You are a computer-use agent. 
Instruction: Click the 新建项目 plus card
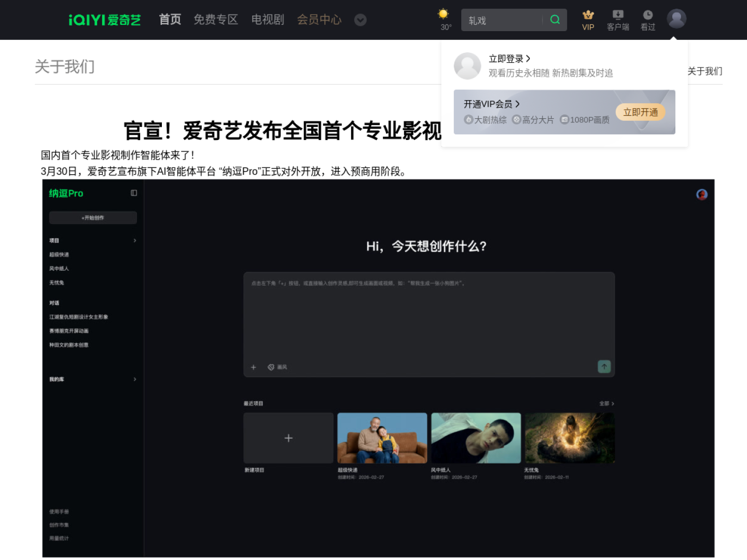(x=288, y=438)
